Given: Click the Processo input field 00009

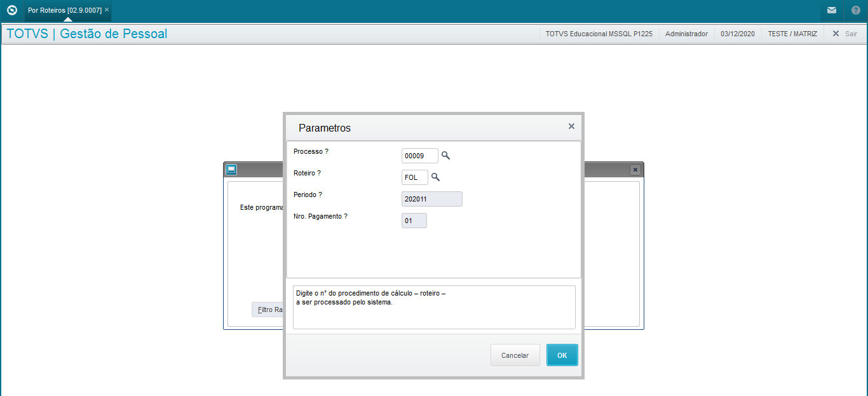Looking at the screenshot, I should point(420,156).
